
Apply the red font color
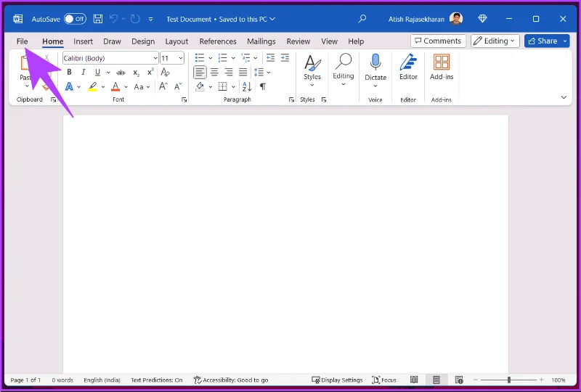pyautogui.click(x=115, y=87)
